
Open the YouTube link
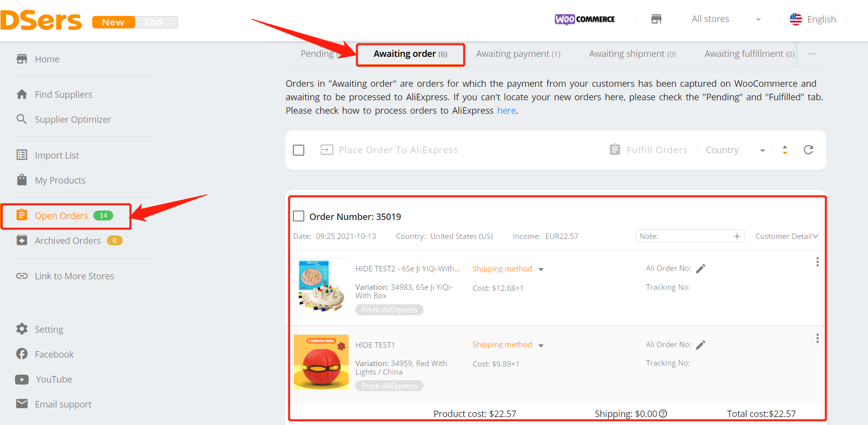[x=54, y=379]
